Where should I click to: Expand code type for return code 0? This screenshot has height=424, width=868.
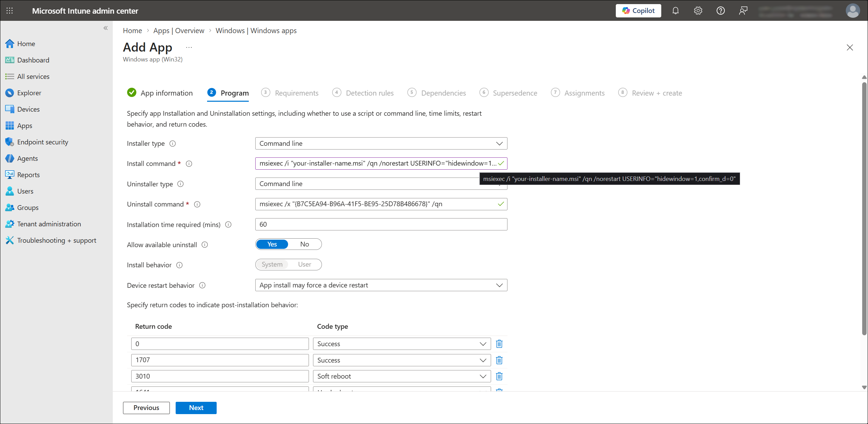(x=402, y=344)
